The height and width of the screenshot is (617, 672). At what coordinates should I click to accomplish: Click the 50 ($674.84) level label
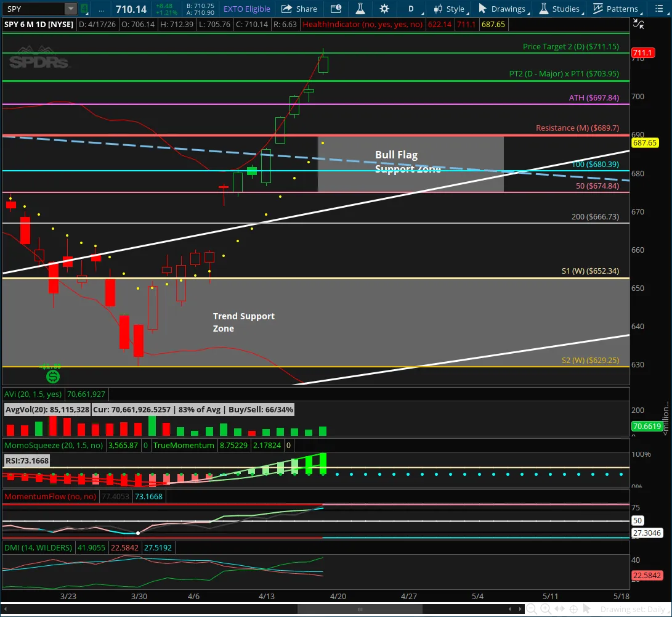tap(597, 186)
